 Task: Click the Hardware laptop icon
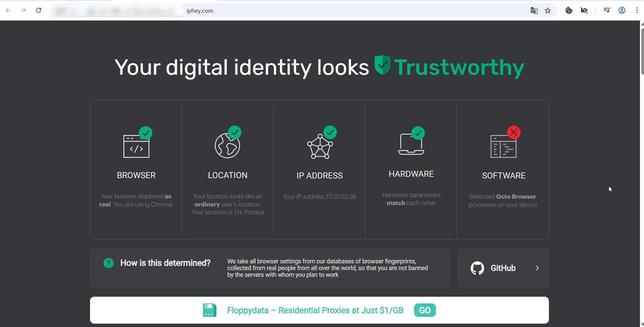411,144
